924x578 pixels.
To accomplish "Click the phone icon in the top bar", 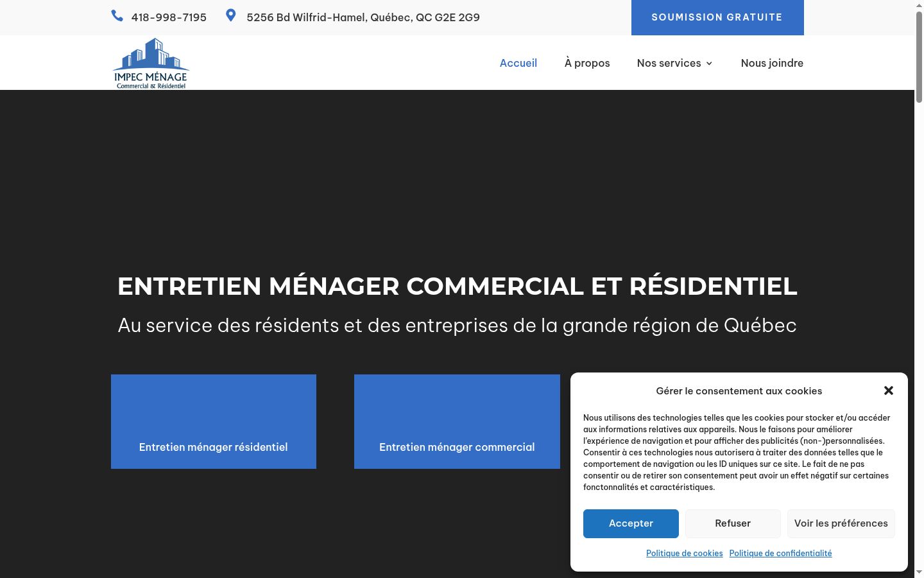I will coord(117,16).
